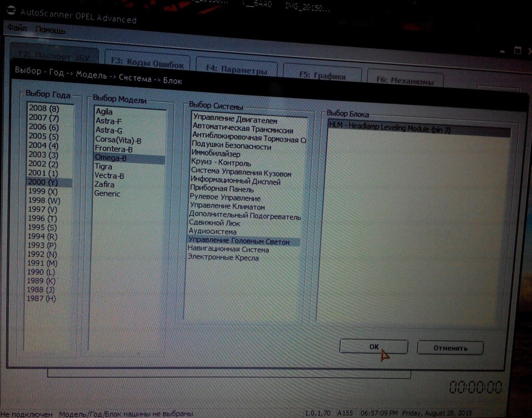Select year 1988 (J)

click(x=40, y=290)
